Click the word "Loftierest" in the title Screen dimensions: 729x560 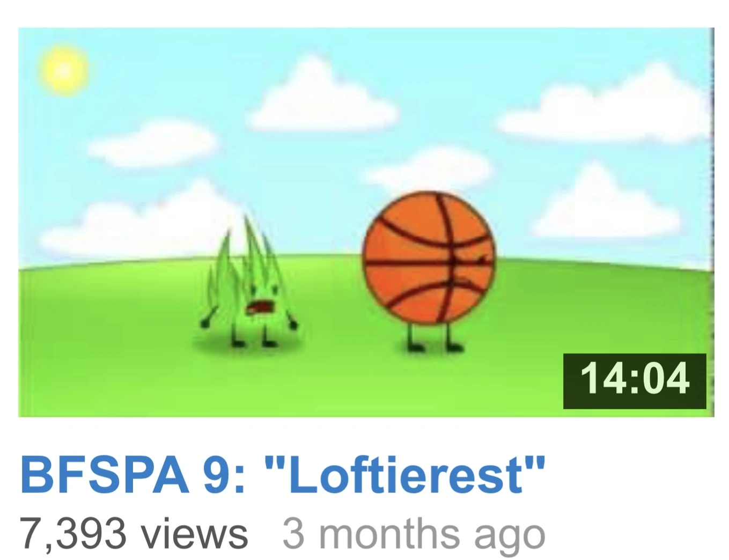coord(406,475)
